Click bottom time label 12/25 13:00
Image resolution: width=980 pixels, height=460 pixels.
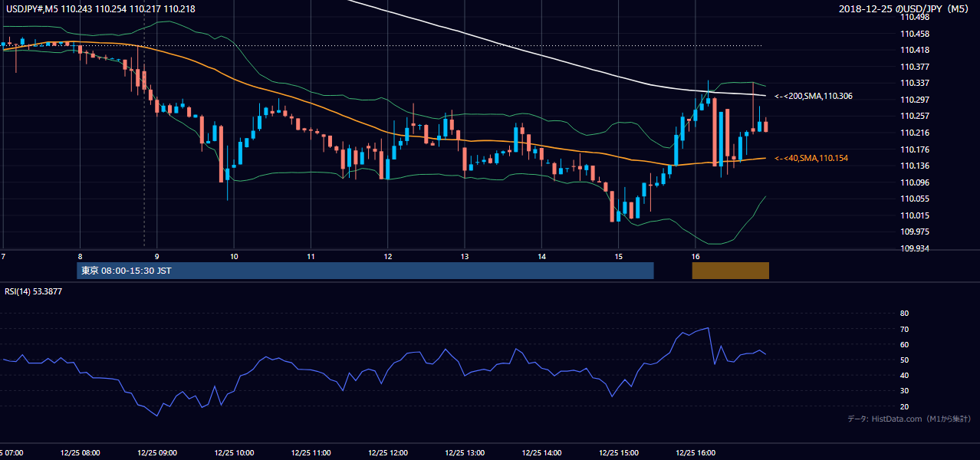(464, 452)
